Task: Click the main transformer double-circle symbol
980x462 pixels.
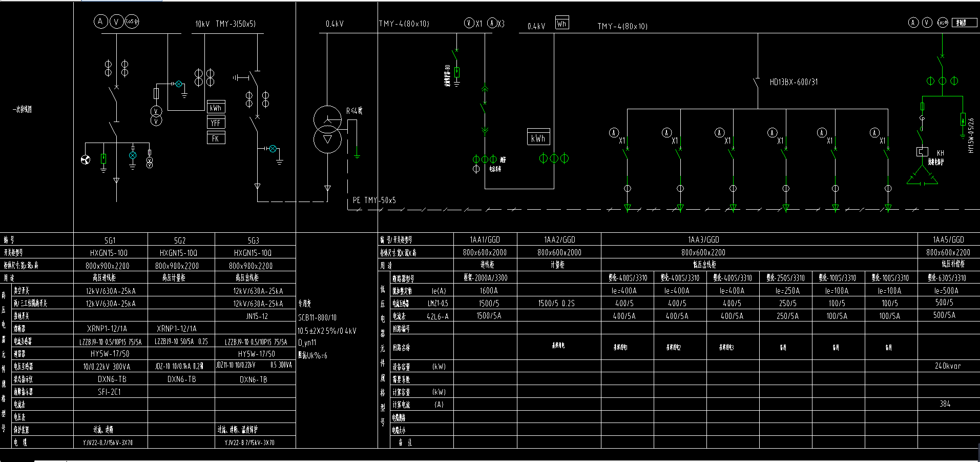Action: [x=327, y=130]
